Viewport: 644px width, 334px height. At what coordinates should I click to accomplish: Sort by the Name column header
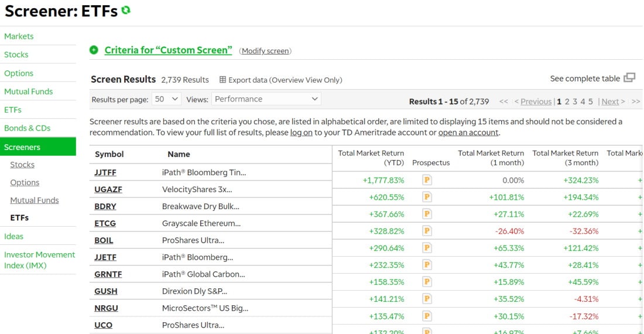pyautogui.click(x=179, y=154)
